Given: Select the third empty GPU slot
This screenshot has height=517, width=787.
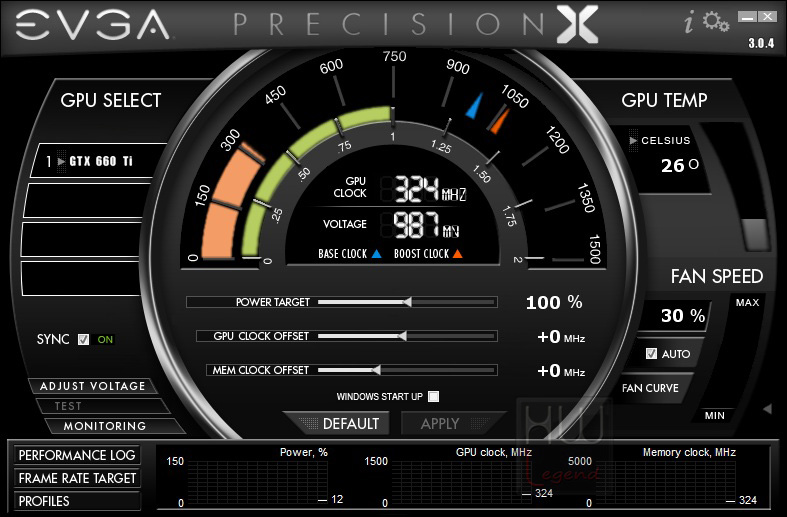Looking at the screenshot, I should coord(83,239).
